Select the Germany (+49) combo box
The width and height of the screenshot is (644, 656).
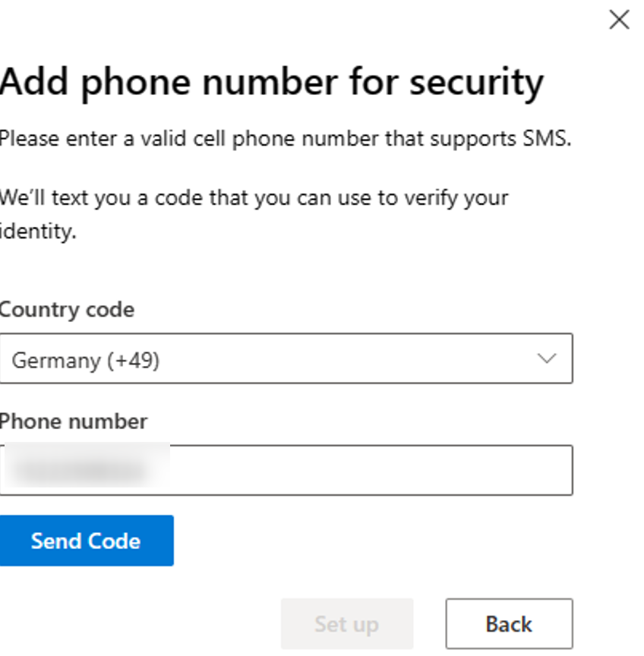[285, 358]
